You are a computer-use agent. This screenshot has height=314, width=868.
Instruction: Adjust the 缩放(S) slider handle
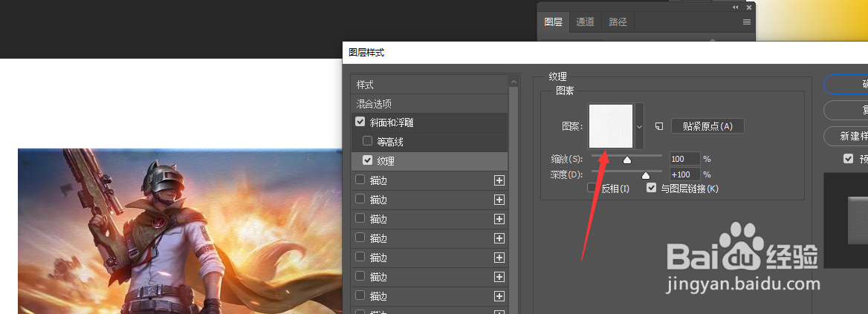click(627, 160)
